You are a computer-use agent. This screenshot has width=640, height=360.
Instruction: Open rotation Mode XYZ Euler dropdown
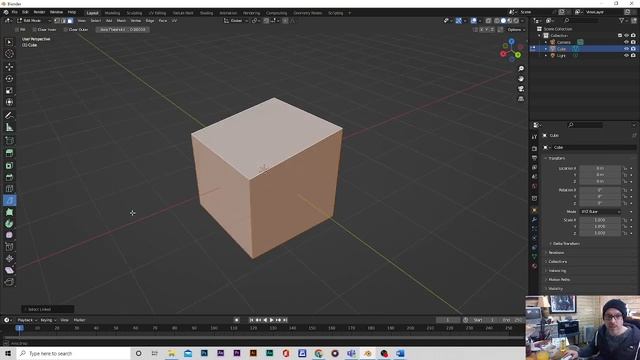tap(600, 211)
